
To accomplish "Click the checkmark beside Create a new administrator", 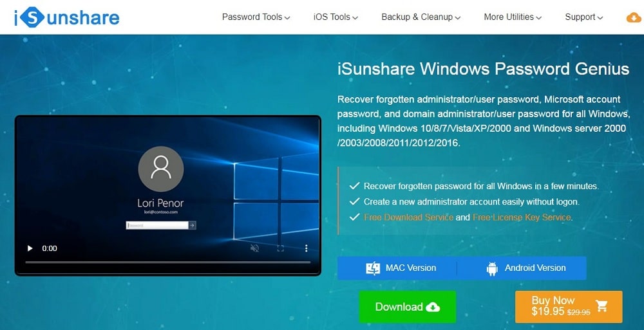I will coord(354,201).
